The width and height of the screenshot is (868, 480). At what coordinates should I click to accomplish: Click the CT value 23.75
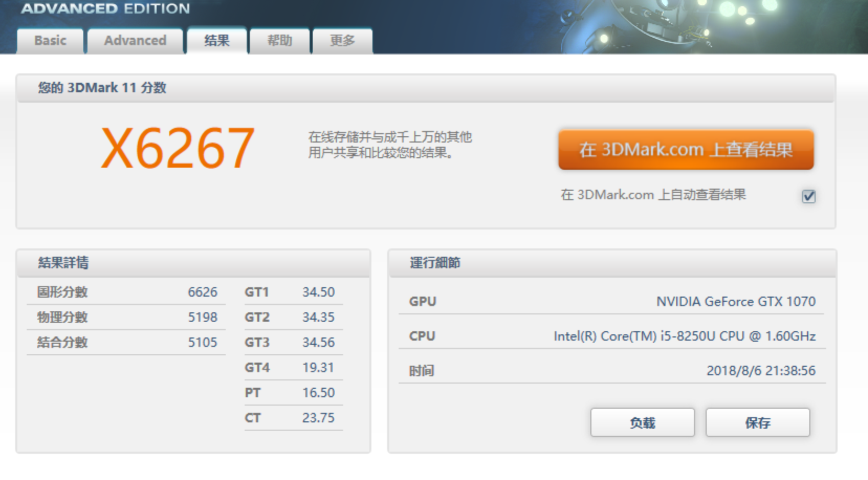pos(318,418)
